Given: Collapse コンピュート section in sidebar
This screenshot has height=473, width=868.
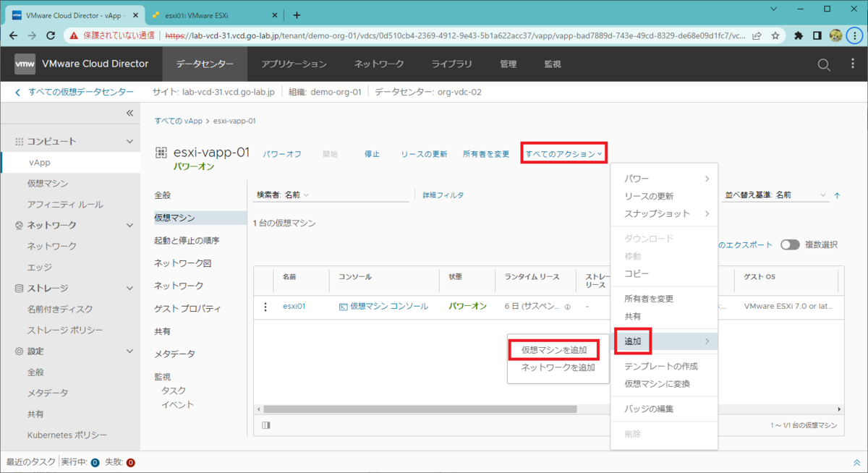Looking at the screenshot, I should (x=129, y=141).
